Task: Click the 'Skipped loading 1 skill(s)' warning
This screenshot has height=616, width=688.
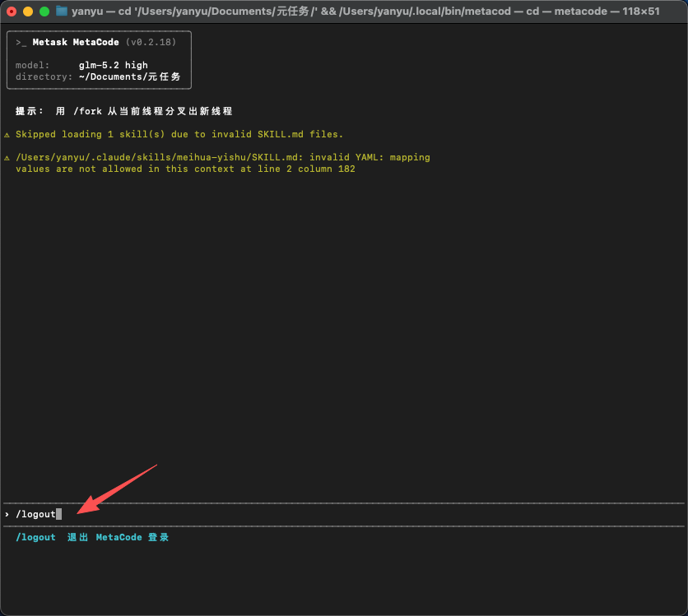Action: click(179, 134)
